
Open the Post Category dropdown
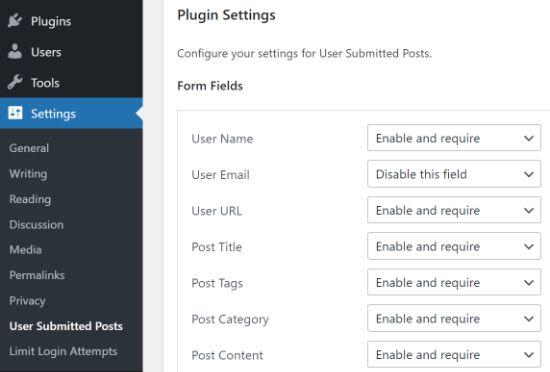tap(454, 318)
